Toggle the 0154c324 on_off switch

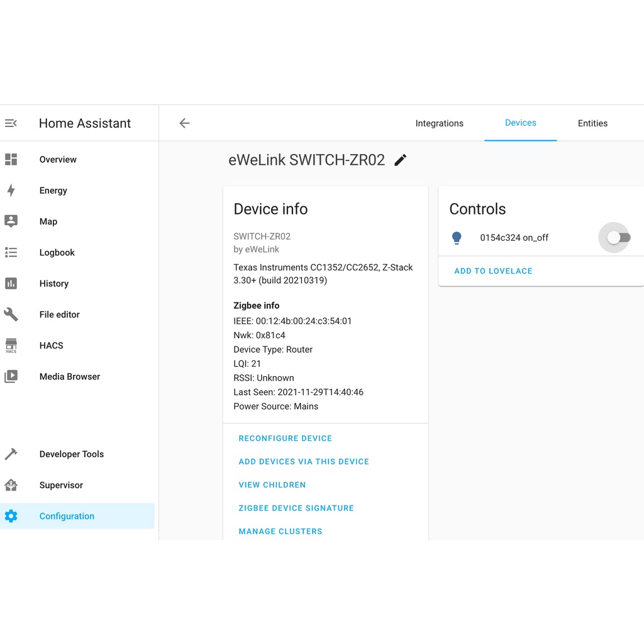(618, 238)
